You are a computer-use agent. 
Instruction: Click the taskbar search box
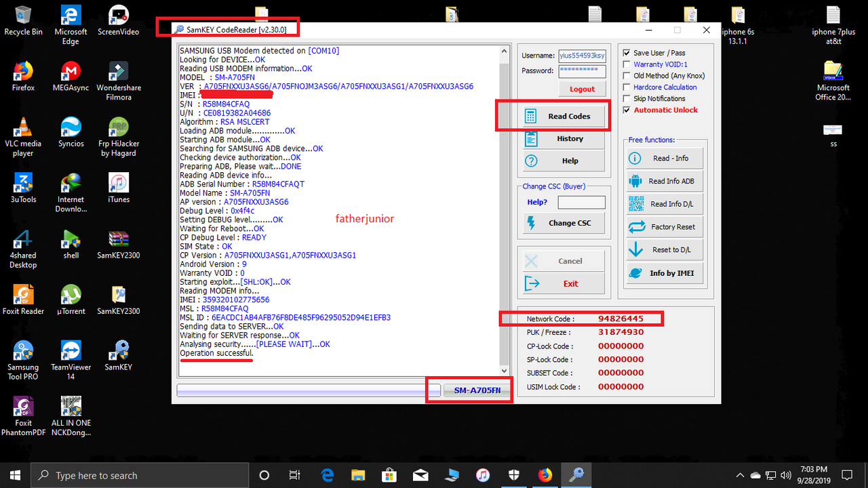[140, 475]
